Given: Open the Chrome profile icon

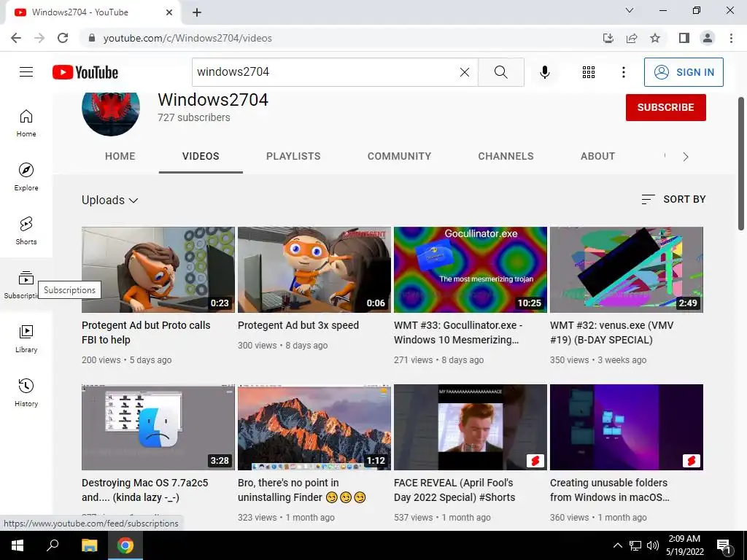Looking at the screenshot, I should point(708,38).
